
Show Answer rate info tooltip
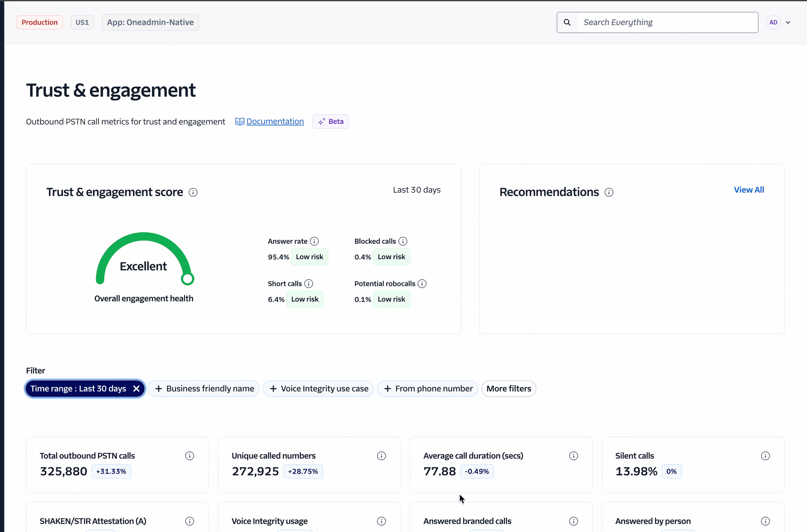tap(314, 241)
